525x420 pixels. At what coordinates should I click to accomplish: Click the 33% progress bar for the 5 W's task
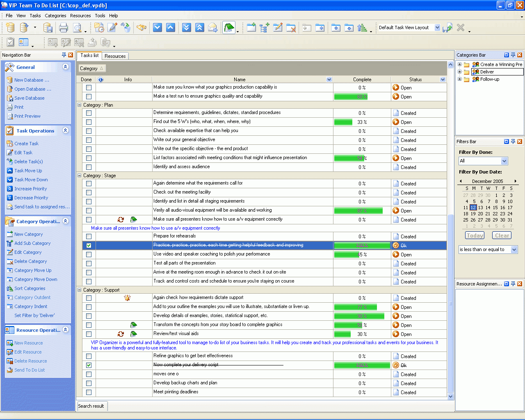[x=344, y=122]
